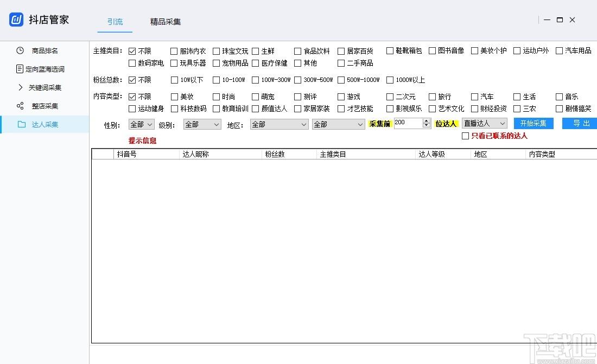Check the 1000W以上 fans option
Image resolution: width=597 pixels, height=364 pixels.
coord(390,80)
